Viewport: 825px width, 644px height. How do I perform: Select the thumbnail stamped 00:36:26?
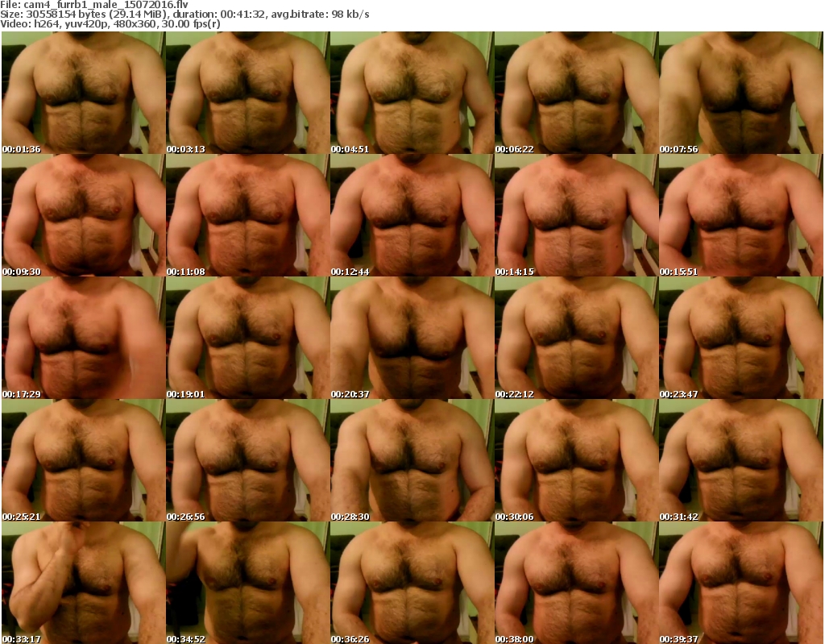(x=412, y=583)
